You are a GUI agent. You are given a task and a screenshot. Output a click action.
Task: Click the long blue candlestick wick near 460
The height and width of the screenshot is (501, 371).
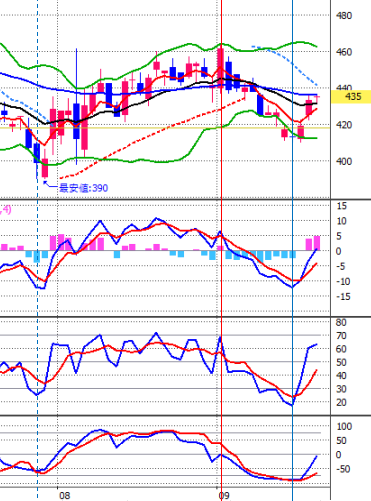point(77,76)
